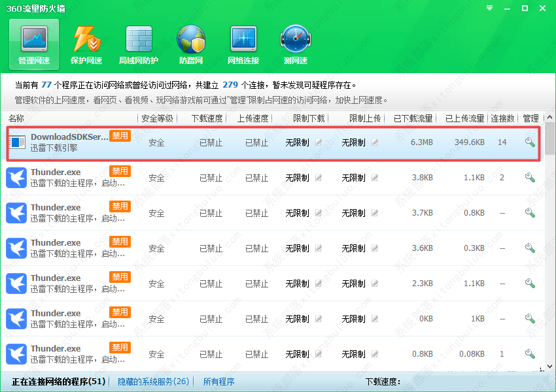Open the 测网速 speed gauge section
This screenshot has width=556, height=392.
point(296,44)
